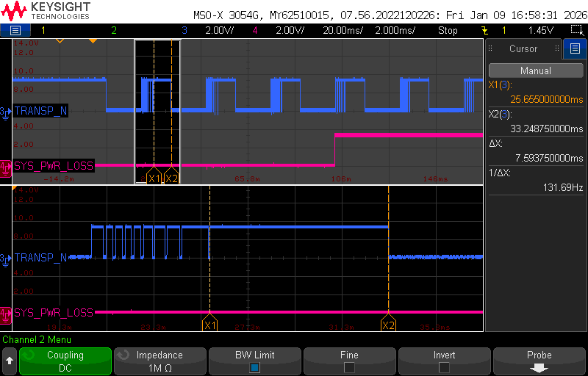The image size is (588, 376).
Task: Select channel 2 indicator in top bar
Action: coord(114,30)
